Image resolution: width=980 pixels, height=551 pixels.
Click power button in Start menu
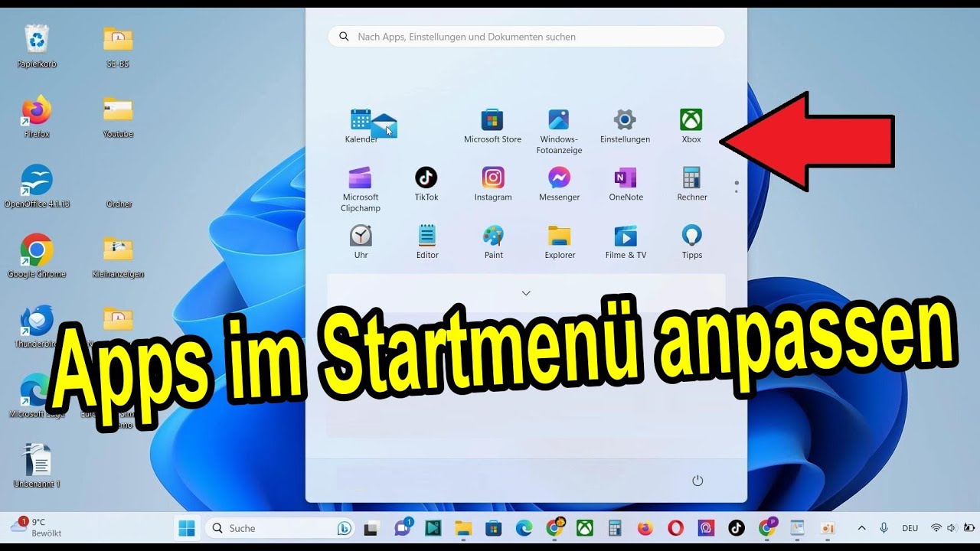point(697,481)
